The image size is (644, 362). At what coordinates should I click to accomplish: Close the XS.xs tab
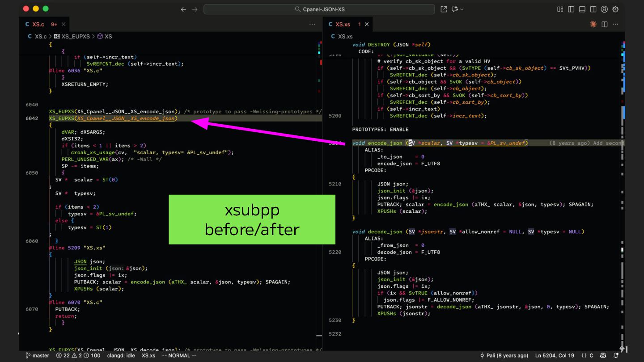pyautogui.click(x=367, y=24)
